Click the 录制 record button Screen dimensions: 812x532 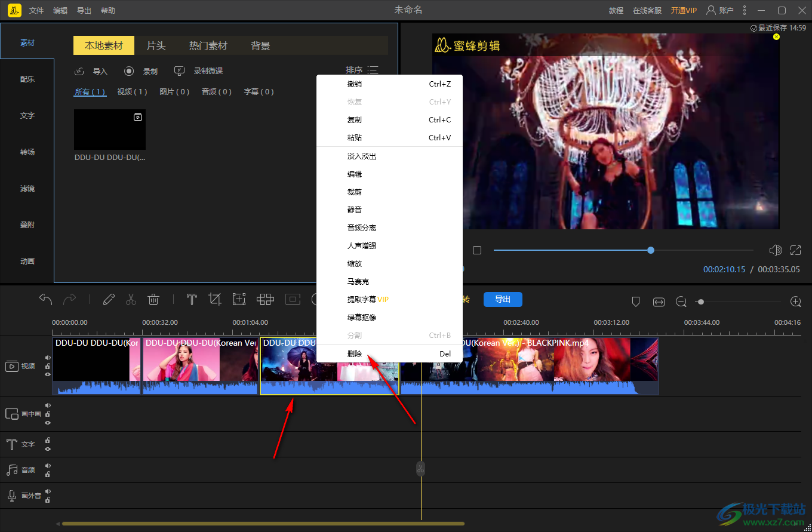point(141,71)
